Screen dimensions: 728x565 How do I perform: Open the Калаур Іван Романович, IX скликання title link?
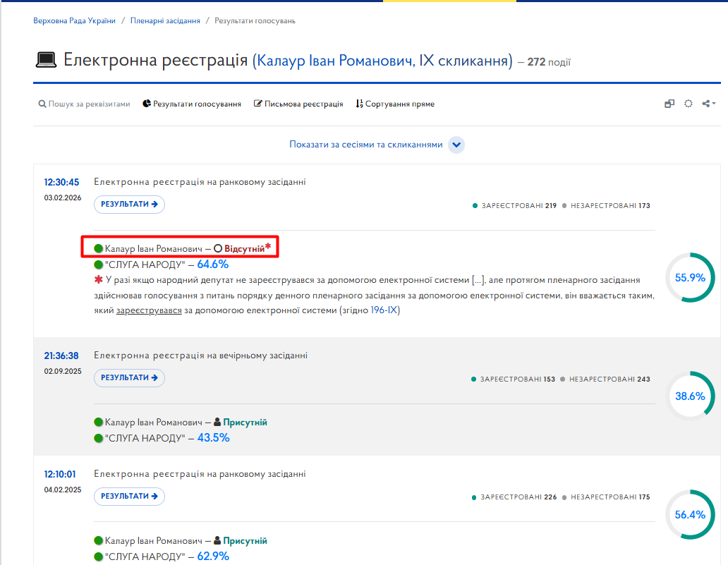click(382, 61)
